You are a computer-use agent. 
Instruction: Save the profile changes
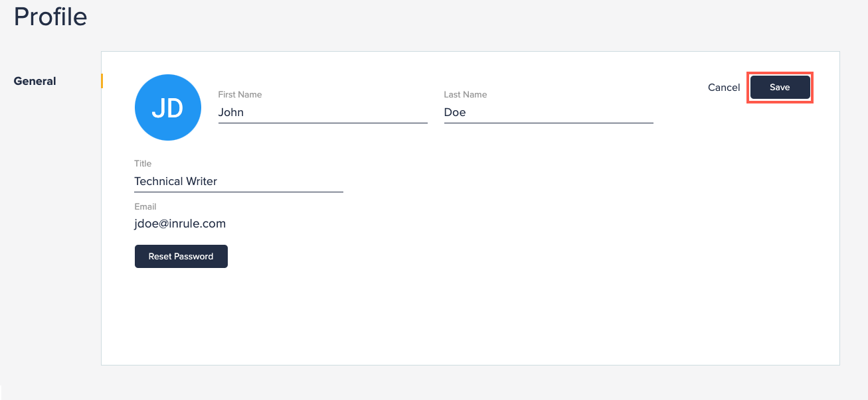pyautogui.click(x=780, y=88)
